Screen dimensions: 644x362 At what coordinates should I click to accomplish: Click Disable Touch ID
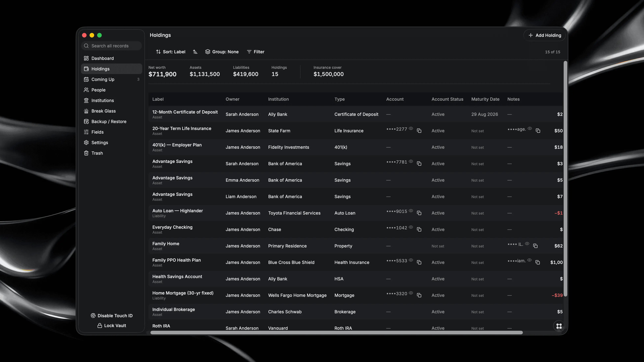coord(111,316)
